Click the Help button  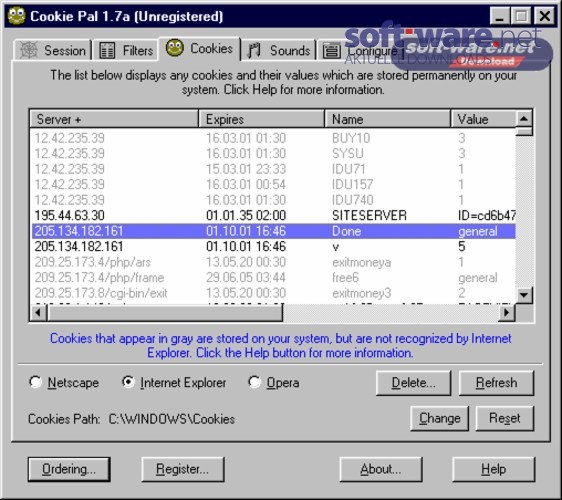coord(494,469)
